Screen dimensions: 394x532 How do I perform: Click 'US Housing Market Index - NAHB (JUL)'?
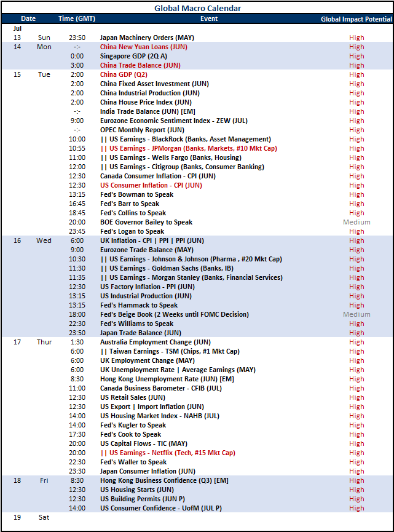(160, 416)
